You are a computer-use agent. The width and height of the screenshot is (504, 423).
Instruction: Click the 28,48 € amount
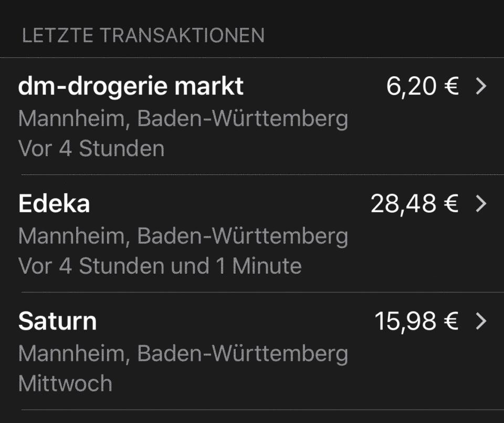click(x=415, y=204)
